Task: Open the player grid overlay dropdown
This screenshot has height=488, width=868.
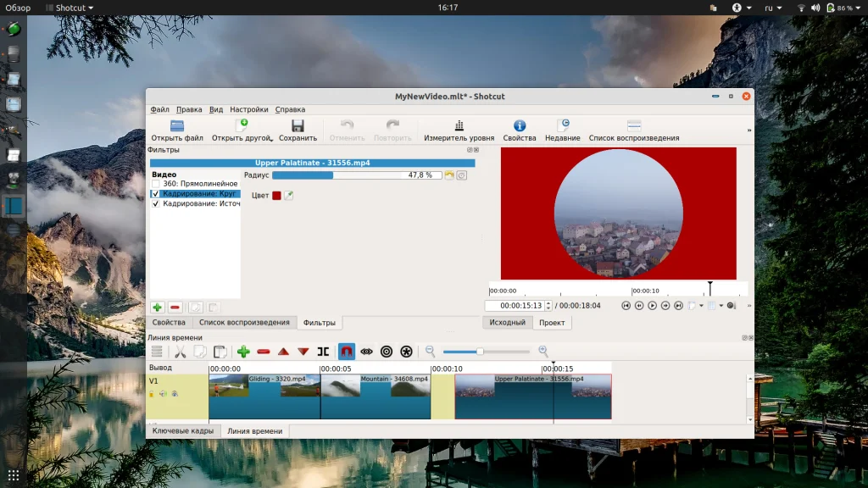Action: point(721,306)
